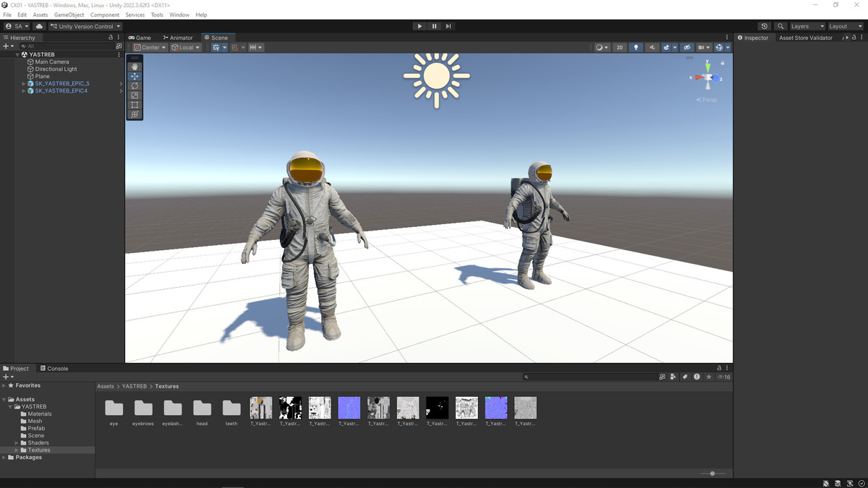Screen dimensions: 868x488
Task: Toggle grid snapping button
Action: click(235, 48)
